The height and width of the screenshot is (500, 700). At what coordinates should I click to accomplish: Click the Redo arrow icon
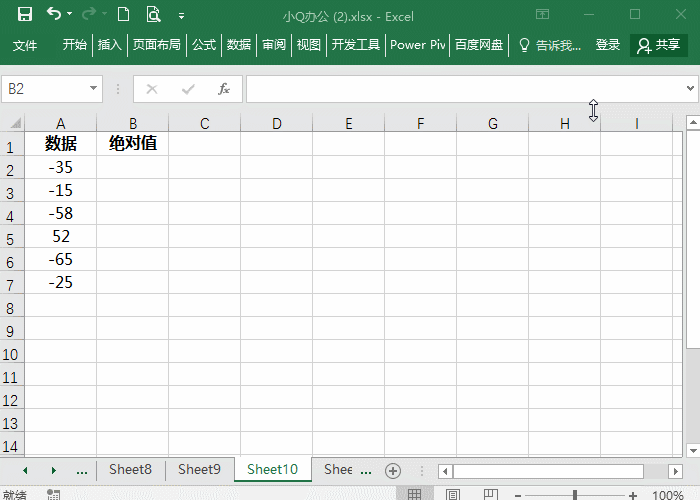click(88, 14)
